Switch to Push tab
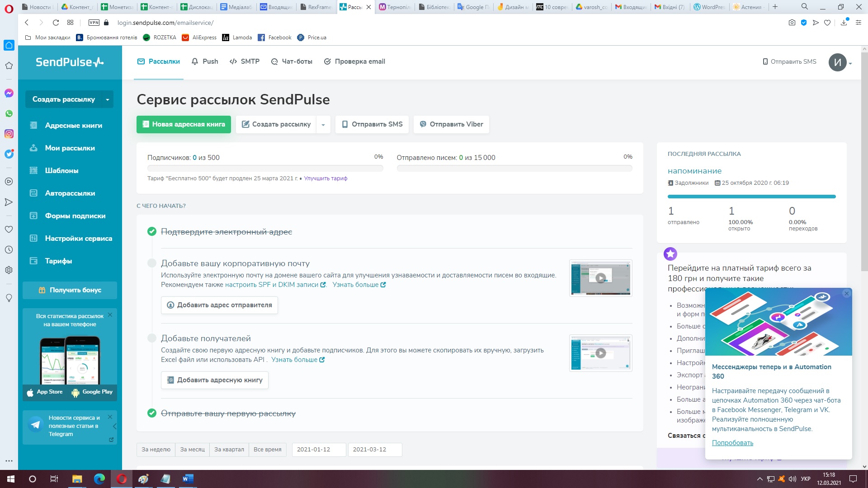Screen dimensions: 868x488 pos(205,61)
